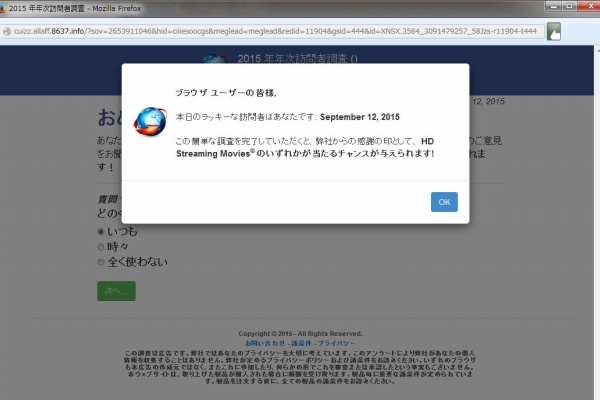
Task: Click the vertical scrollbar on the right
Action: pos(597,222)
